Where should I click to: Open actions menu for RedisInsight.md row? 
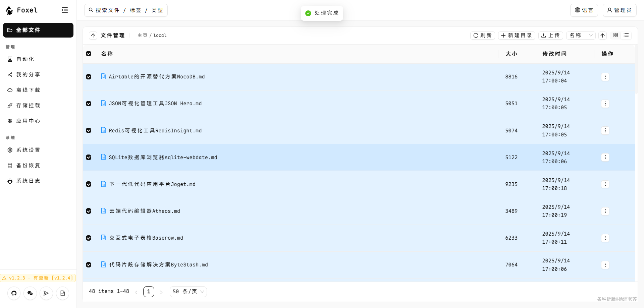tap(605, 130)
